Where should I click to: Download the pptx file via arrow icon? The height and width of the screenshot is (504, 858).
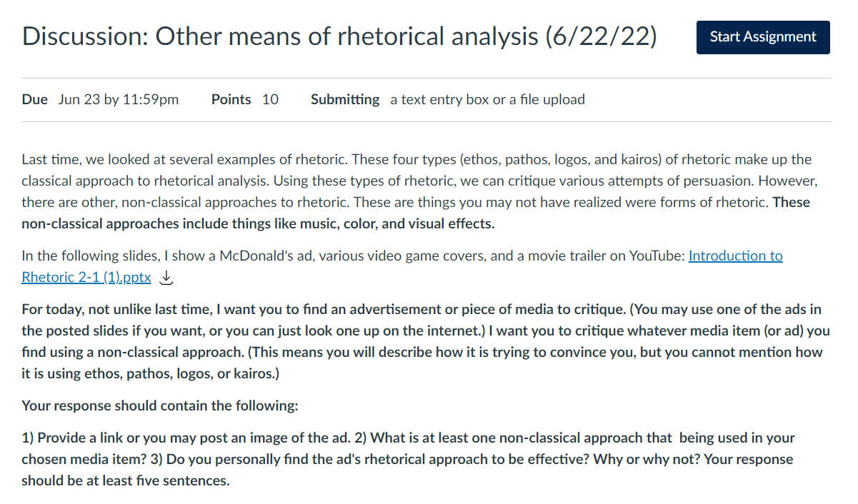click(x=166, y=278)
